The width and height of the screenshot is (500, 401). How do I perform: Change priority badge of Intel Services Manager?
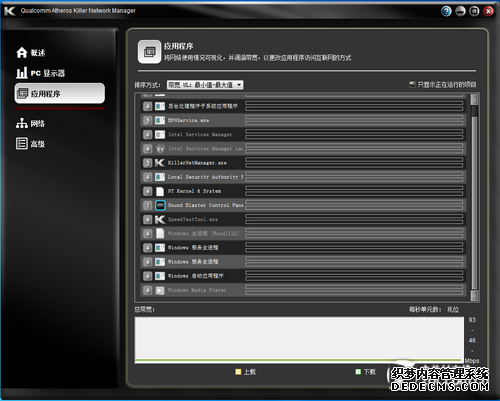(x=147, y=135)
